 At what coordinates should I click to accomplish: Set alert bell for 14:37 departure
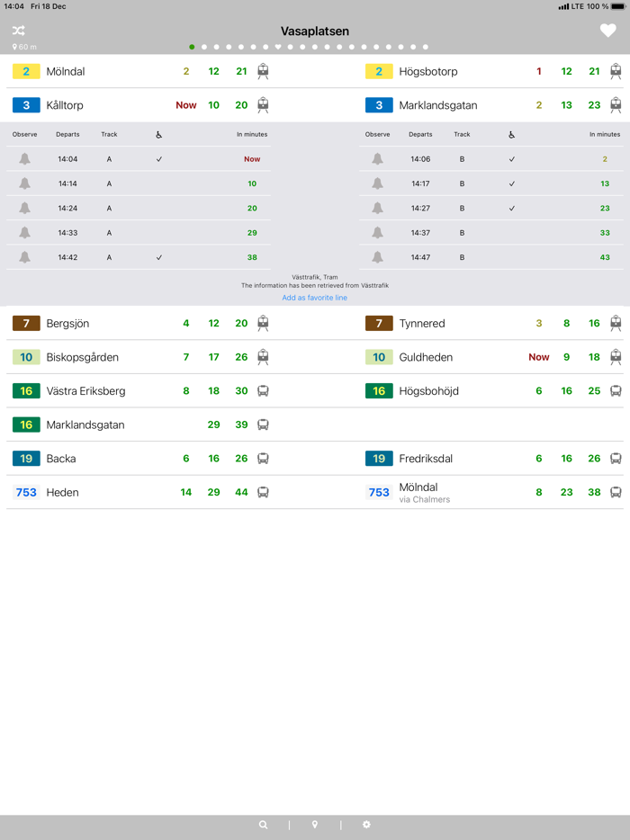click(377, 233)
